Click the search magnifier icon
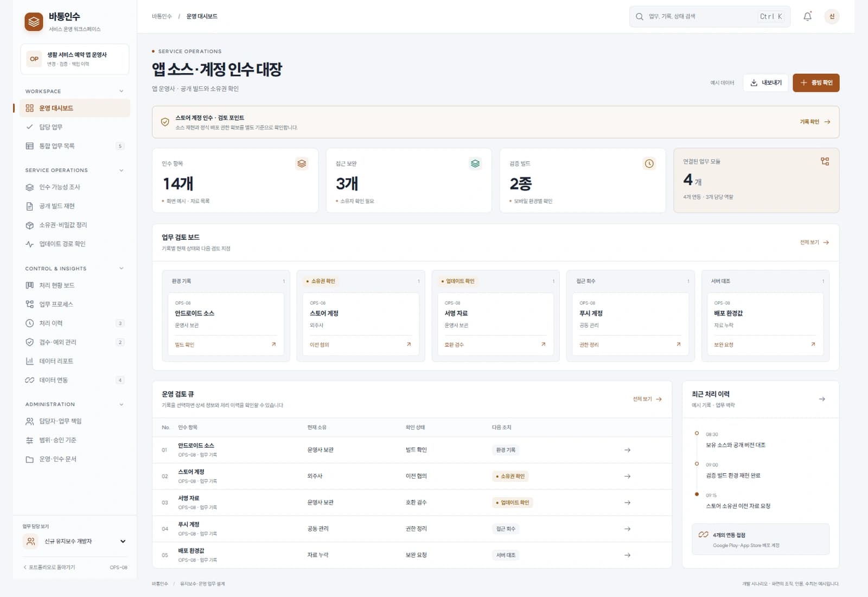 point(640,16)
